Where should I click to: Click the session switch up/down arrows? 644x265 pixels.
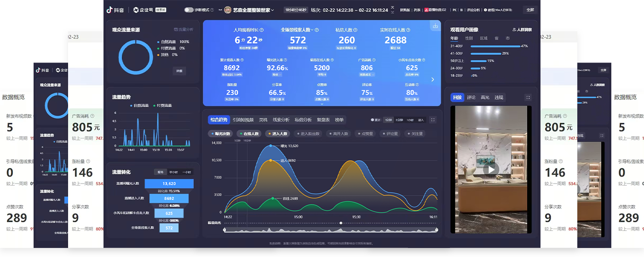pyautogui.click(x=392, y=10)
